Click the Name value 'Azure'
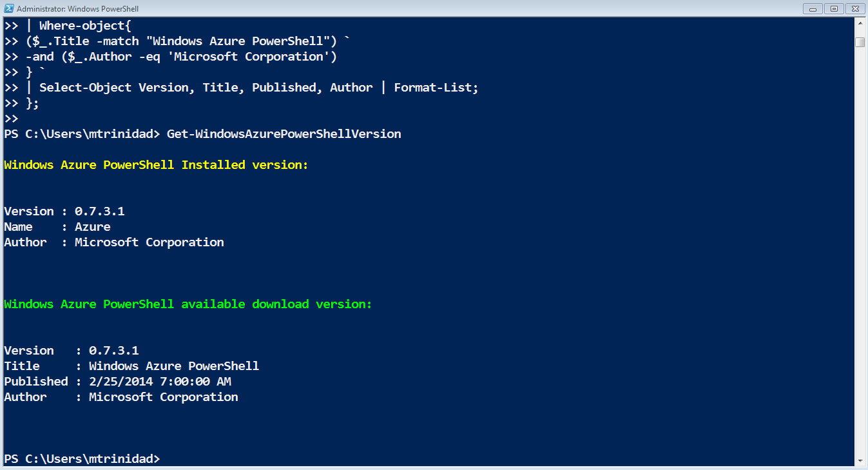The image size is (868, 470). tap(93, 227)
